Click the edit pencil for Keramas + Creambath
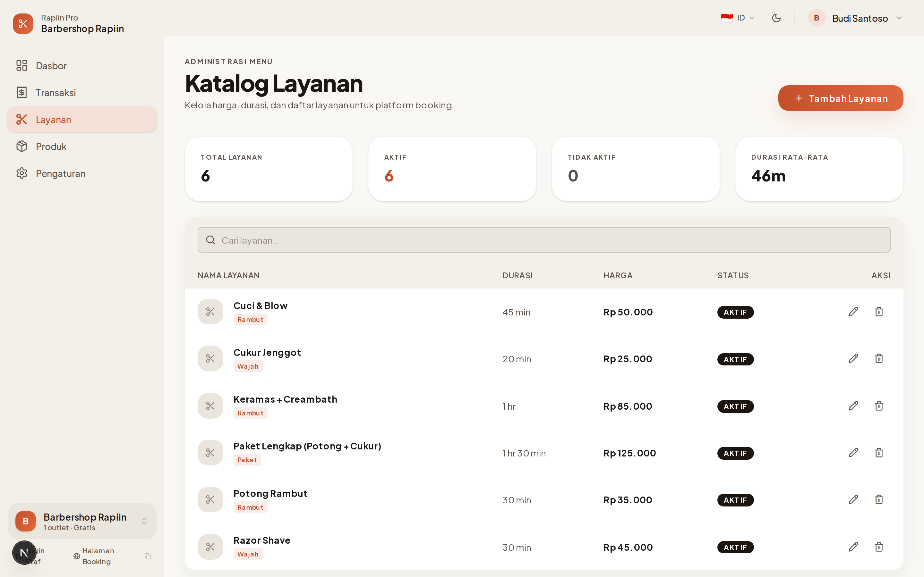Image resolution: width=924 pixels, height=577 pixels. click(853, 406)
